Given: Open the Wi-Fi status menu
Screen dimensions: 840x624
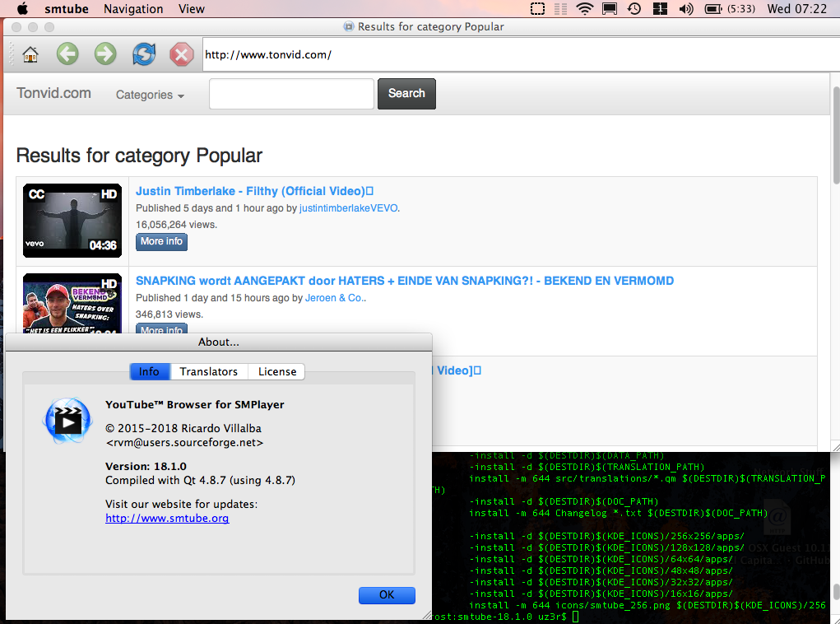Looking at the screenshot, I should [584, 8].
